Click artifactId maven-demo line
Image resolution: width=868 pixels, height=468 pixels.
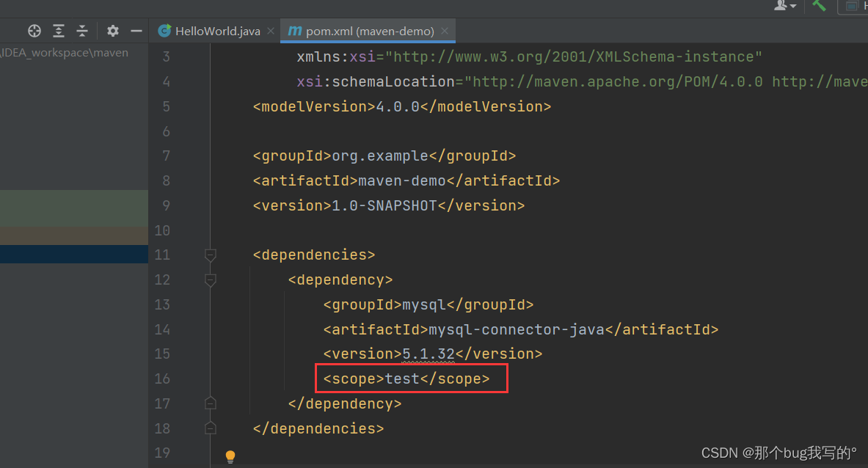(406, 181)
